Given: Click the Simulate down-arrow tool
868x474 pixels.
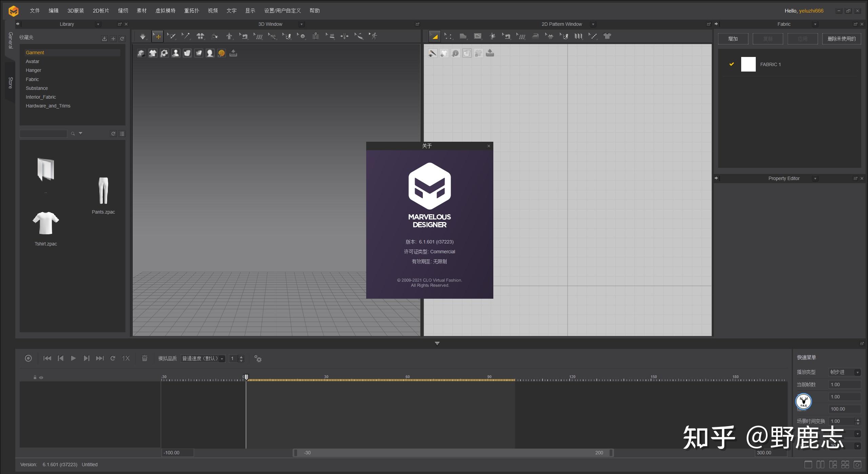Looking at the screenshot, I should pos(142,36).
